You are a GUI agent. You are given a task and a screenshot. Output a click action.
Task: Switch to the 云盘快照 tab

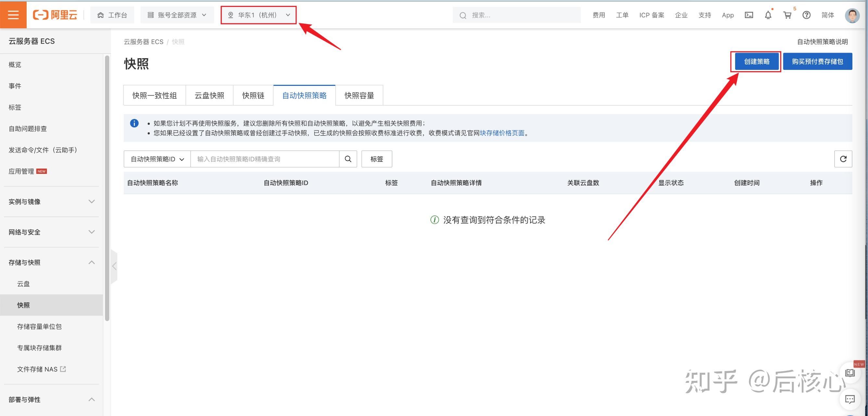209,96
